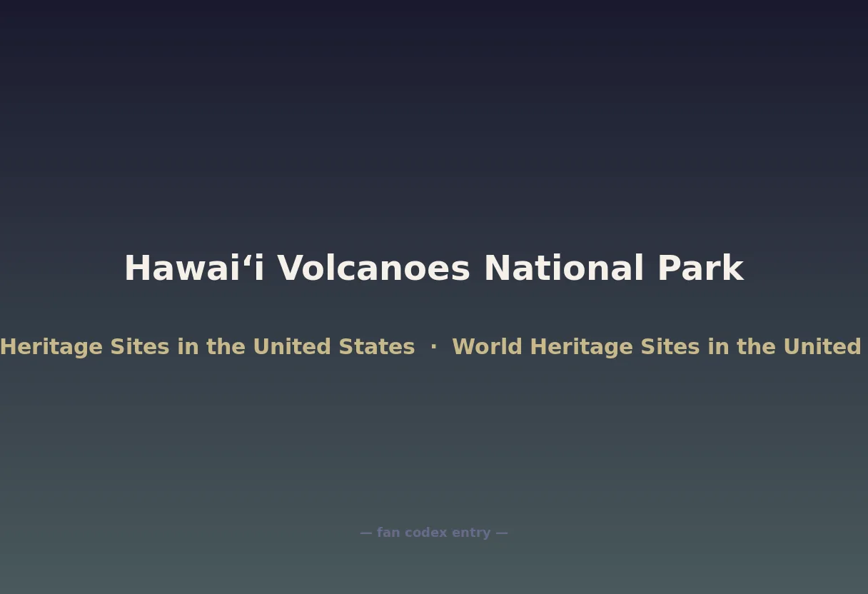Click the Hawai‘i Volcanoes National Park title
This screenshot has height=594, width=868.
click(434, 268)
